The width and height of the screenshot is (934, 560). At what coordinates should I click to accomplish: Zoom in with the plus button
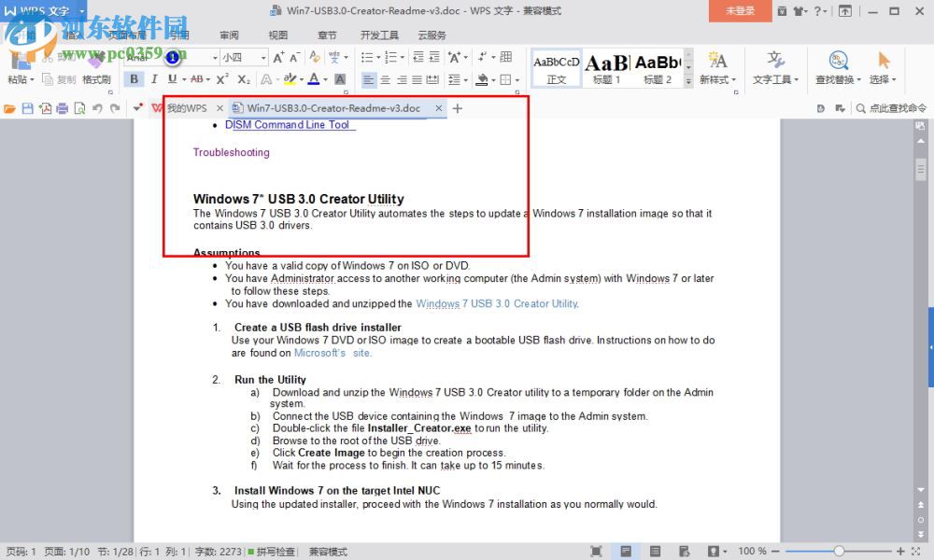tap(900, 551)
